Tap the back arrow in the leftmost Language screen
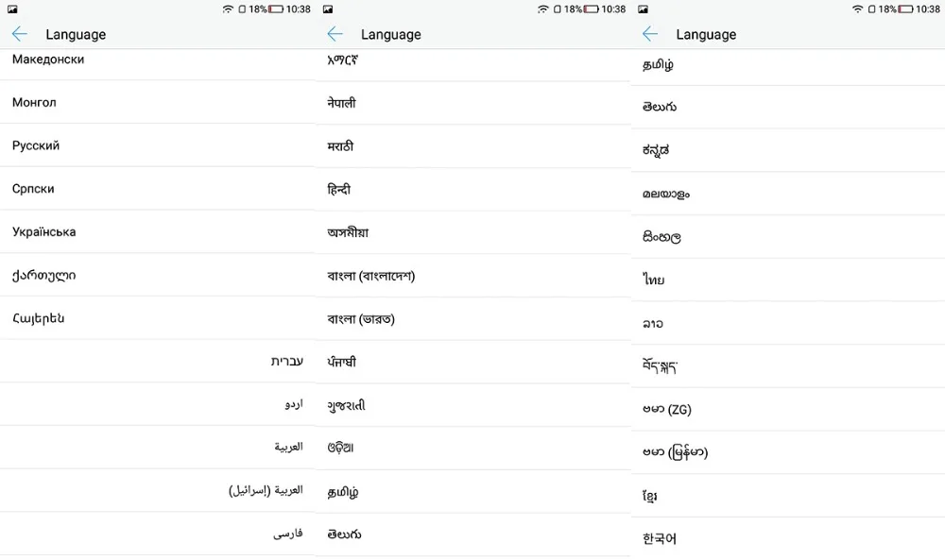945x560 pixels. point(20,34)
